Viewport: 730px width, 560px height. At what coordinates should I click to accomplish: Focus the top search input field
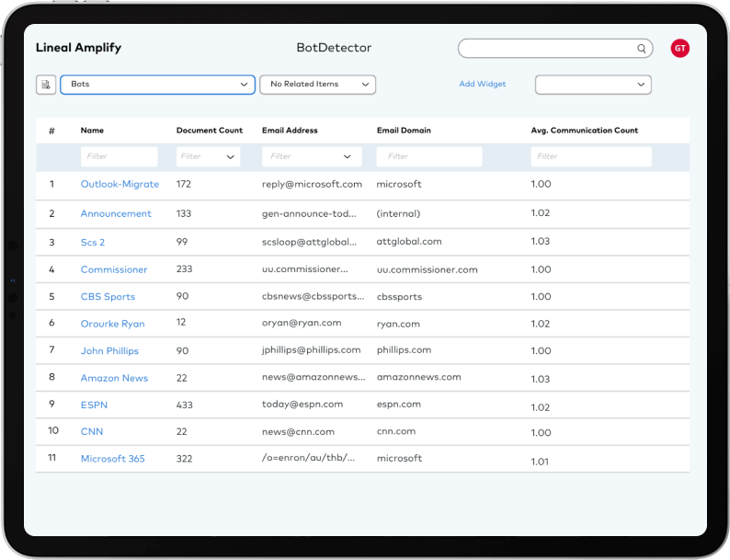coord(547,49)
